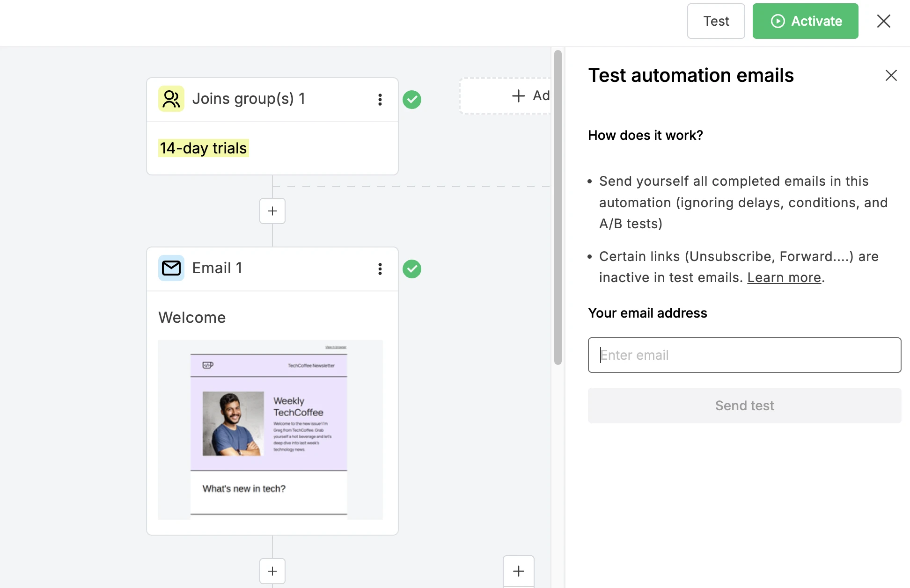Click the Enter email input field
The height and width of the screenshot is (588, 910).
[x=744, y=355]
